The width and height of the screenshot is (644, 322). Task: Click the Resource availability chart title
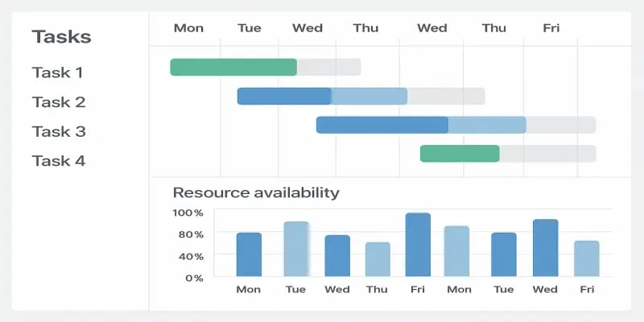coord(256,193)
